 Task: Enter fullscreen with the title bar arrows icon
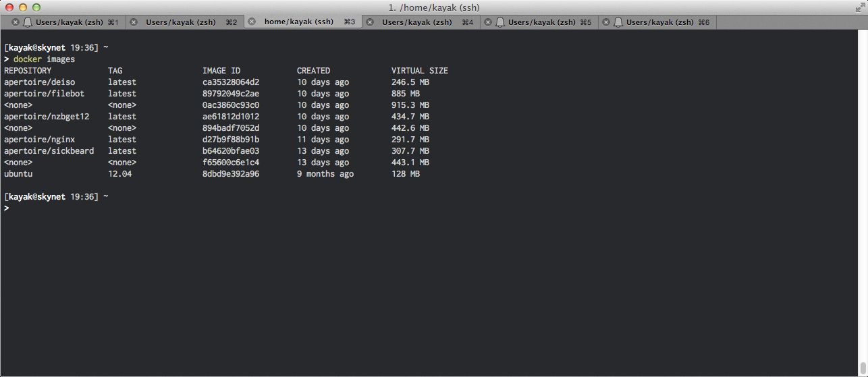(x=859, y=7)
